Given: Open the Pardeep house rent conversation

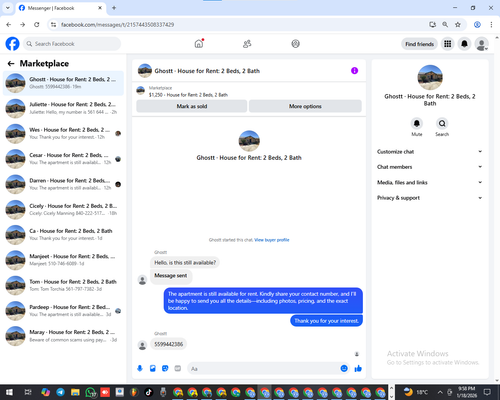Looking at the screenshot, I should point(63,310).
